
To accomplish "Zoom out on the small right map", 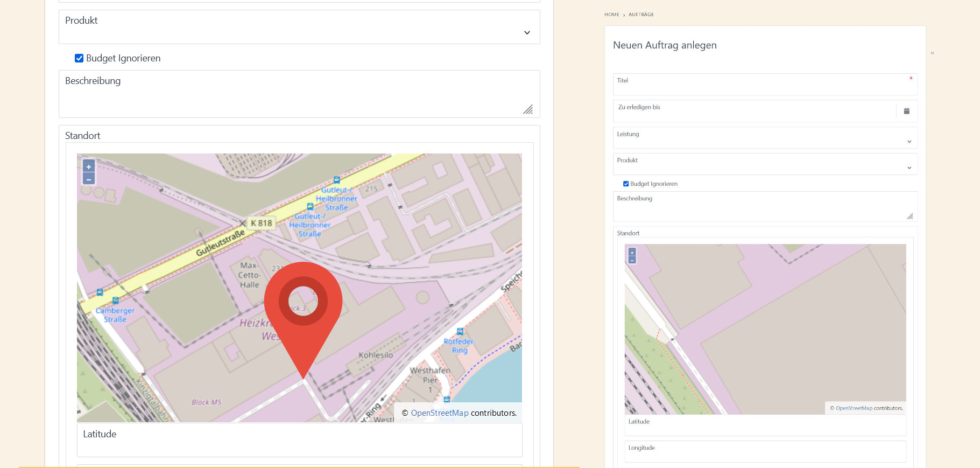I will tap(632, 260).
